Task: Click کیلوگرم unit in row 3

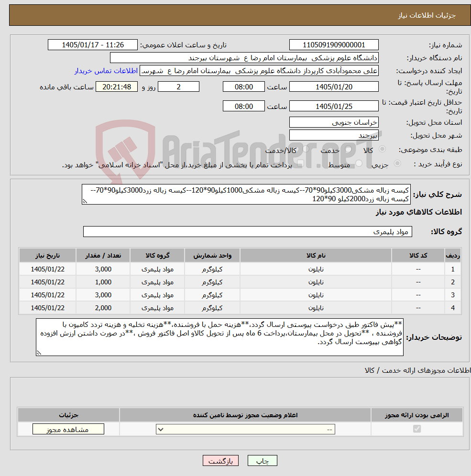Action: [x=212, y=295]
